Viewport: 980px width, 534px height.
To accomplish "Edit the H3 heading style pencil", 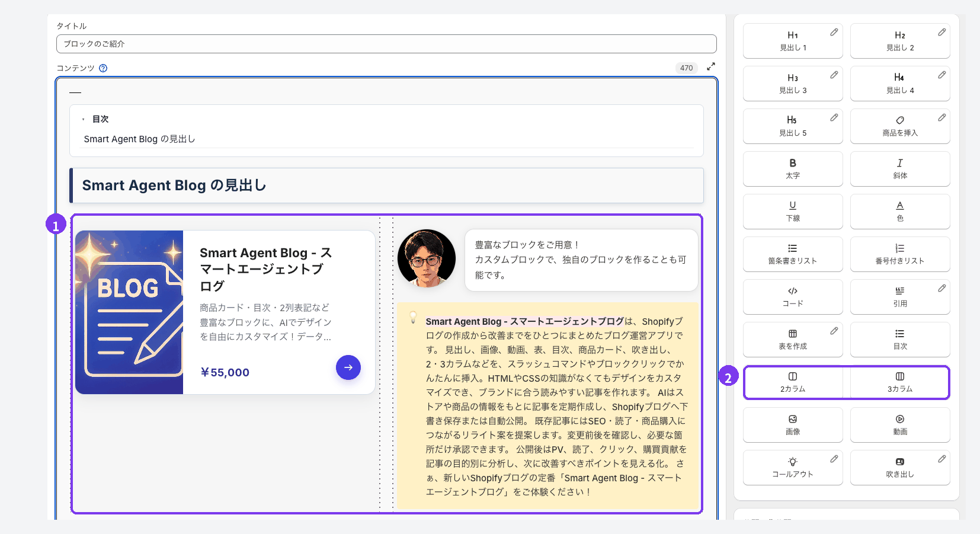I will pyautogui.click(x=834, y=75).
